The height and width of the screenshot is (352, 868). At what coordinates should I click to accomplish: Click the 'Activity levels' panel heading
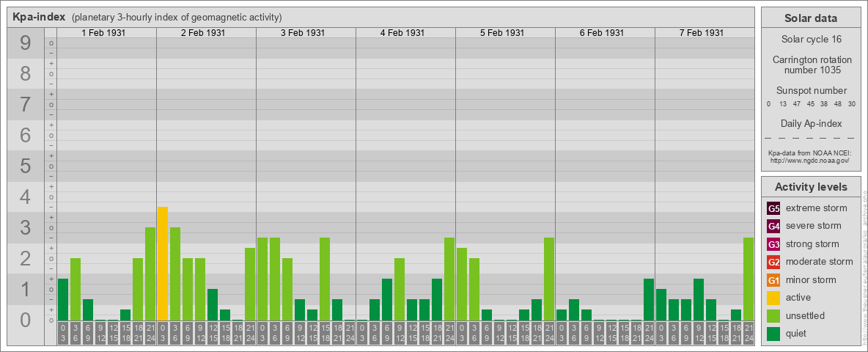click(x=811, y=187)
